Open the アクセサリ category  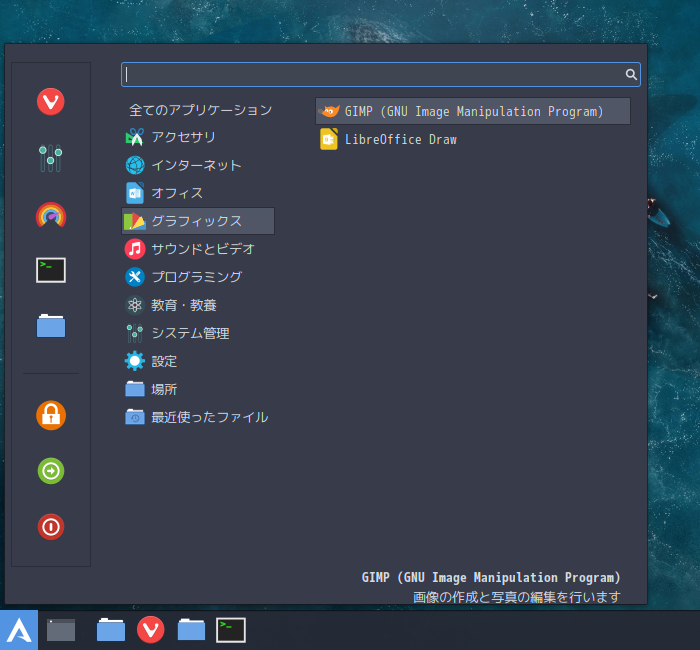click(198, 137)
